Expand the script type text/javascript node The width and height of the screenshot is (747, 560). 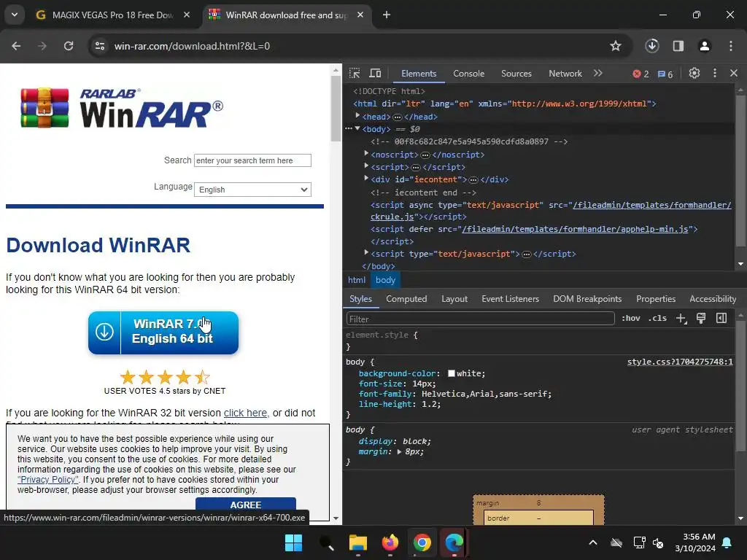click(x=366, y=252)
